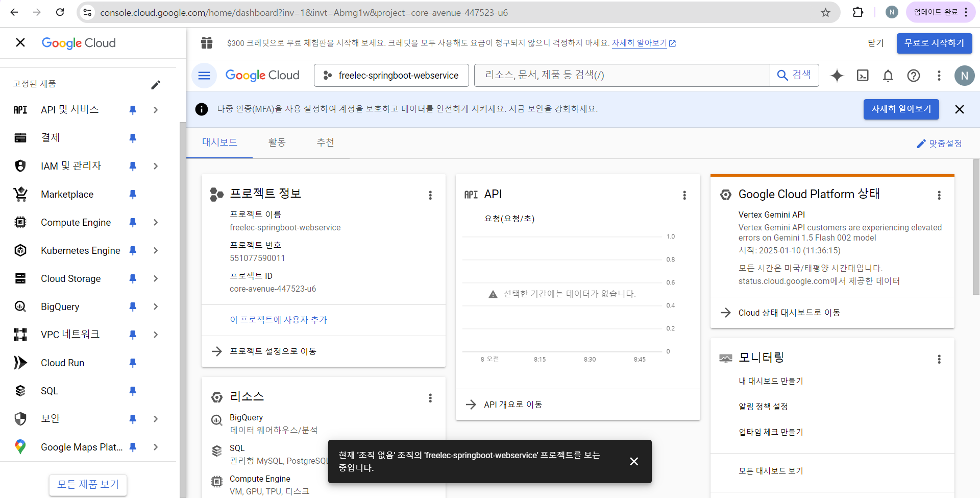Switch to 활동 tab
The width and height of the screenshot is (980, 498).
[277, 143]
